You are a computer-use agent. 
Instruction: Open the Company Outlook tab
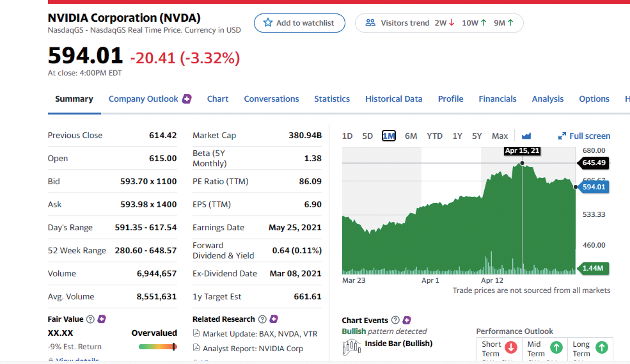(143, 99)
